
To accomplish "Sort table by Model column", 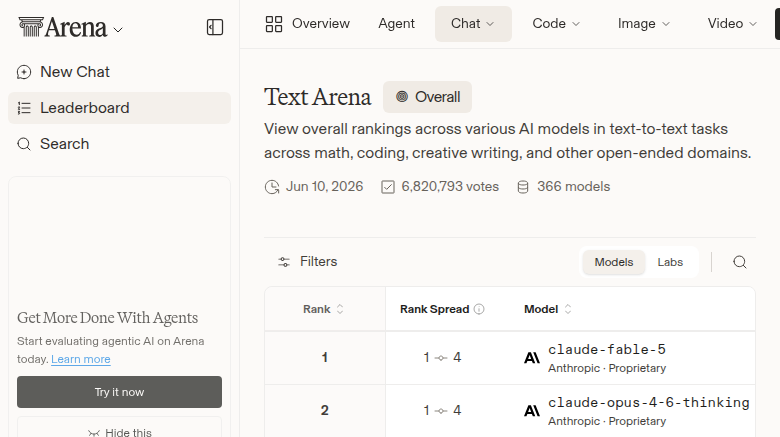I will pos(548,309).
